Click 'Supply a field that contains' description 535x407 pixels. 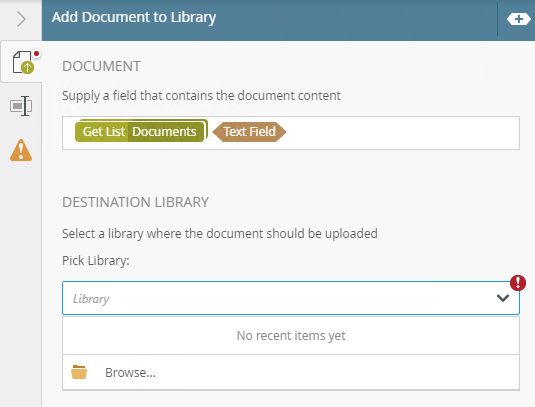coord(201,96)
